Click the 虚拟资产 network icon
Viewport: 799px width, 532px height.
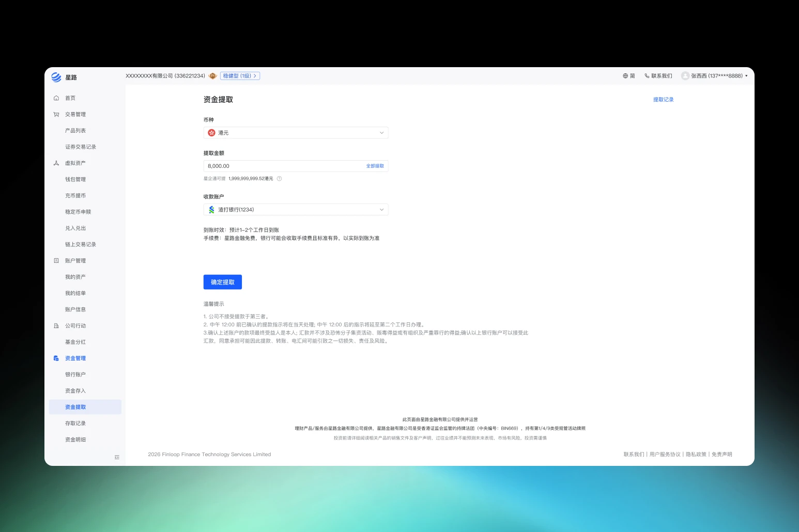tap(56, 163)
